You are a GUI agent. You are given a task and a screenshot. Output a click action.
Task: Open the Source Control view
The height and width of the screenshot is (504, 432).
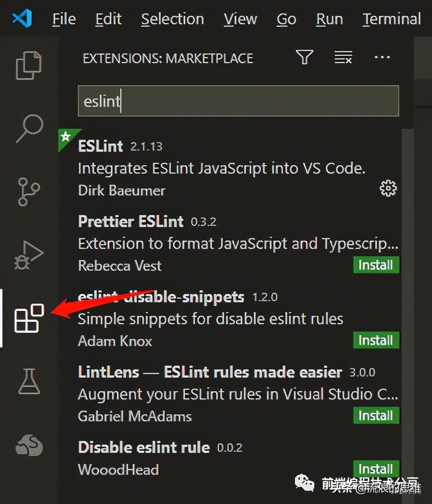[x=29, y=192]
